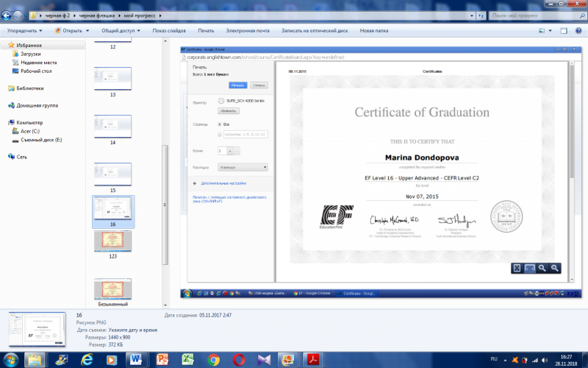Select Избранное in the navigation pane
The width and height of the screenshot is (588, 368).
tap(29, 46)
